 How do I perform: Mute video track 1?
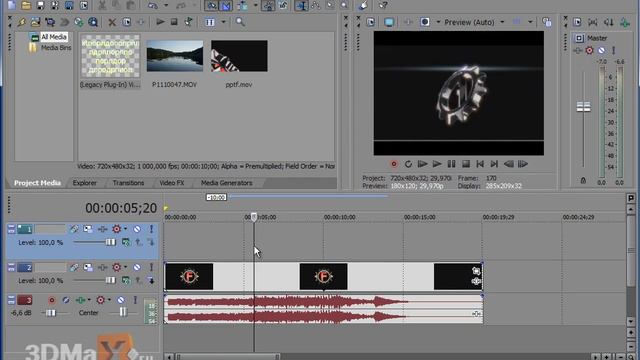point(137,229)
